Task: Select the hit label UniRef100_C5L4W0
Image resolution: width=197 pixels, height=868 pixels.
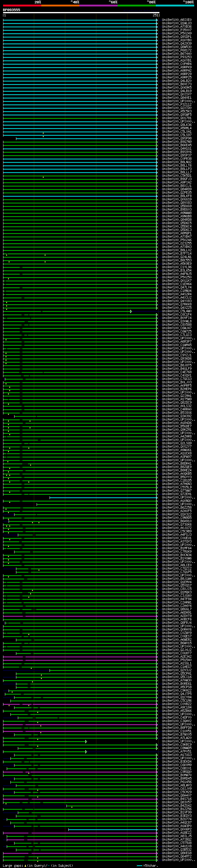Action: (177, 311)
